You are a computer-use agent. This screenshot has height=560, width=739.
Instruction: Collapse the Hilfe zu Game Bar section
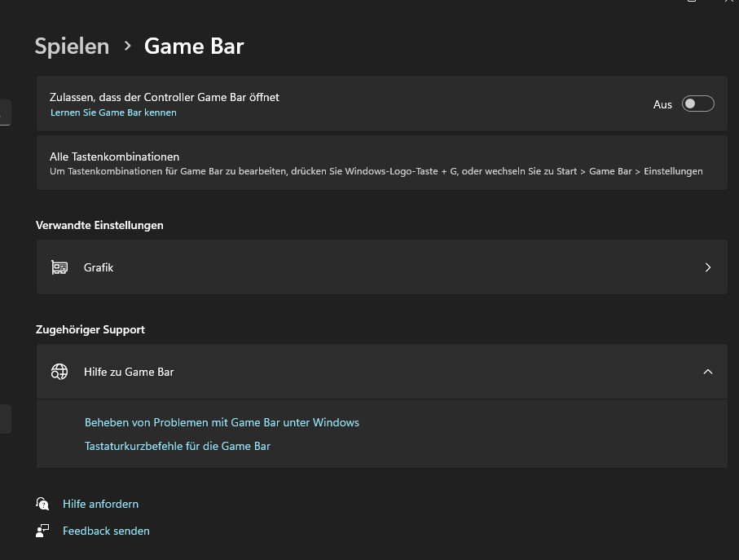(707, 372)
